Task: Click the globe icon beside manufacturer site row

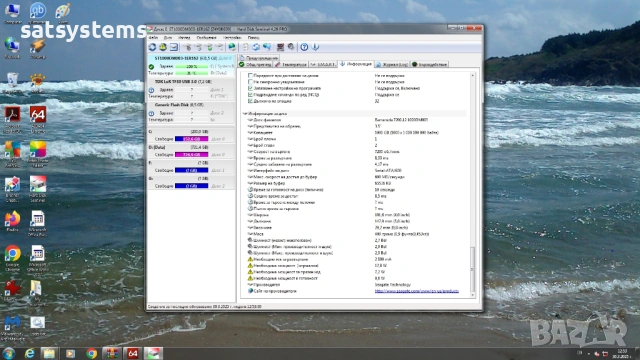Action: click(250, 291)
